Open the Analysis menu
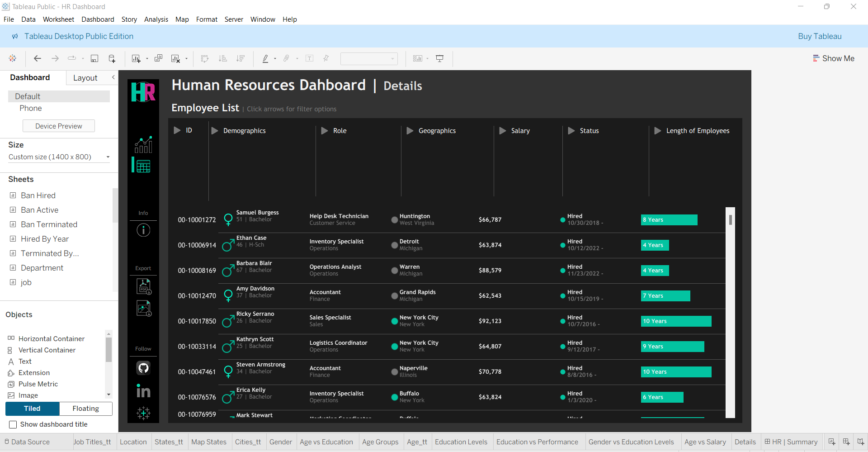868x452 pixels. 156,19
